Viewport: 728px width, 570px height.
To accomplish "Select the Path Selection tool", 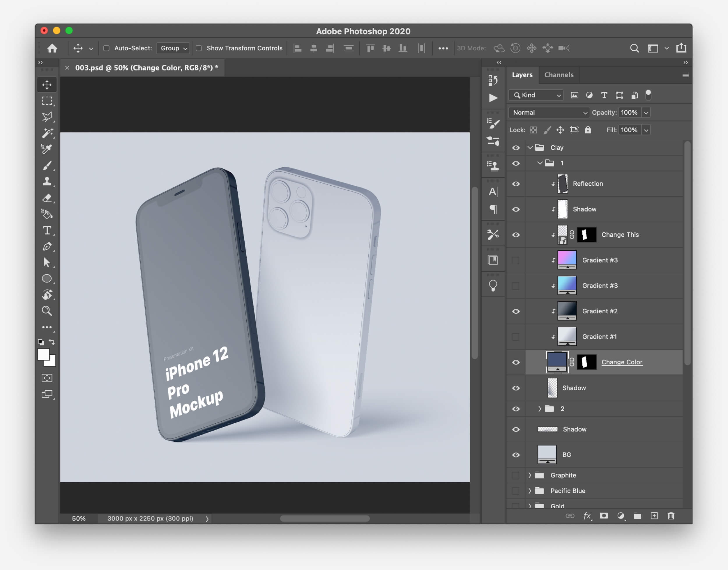I will click(x=47, y=262).
